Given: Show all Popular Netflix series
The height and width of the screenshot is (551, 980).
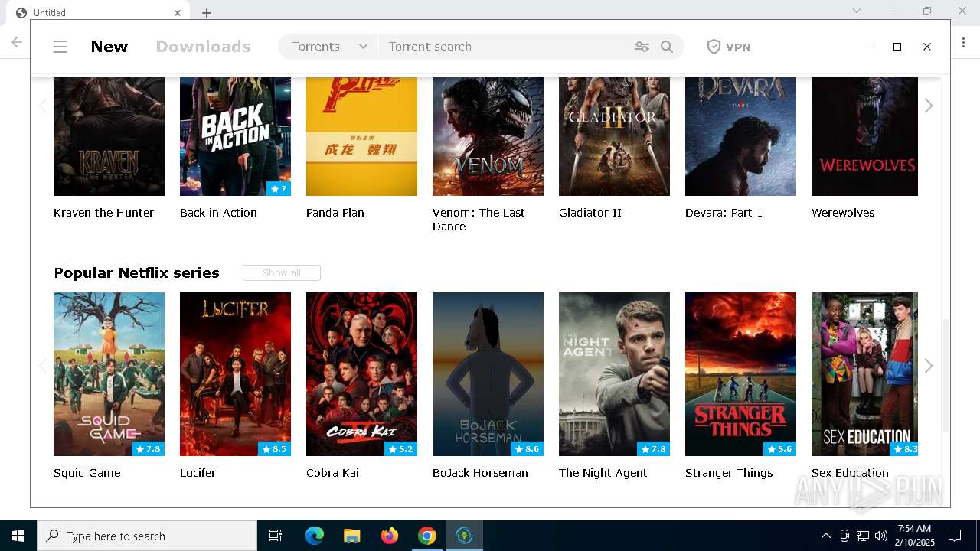Looking at the screenshot, I should click(282, 272).
